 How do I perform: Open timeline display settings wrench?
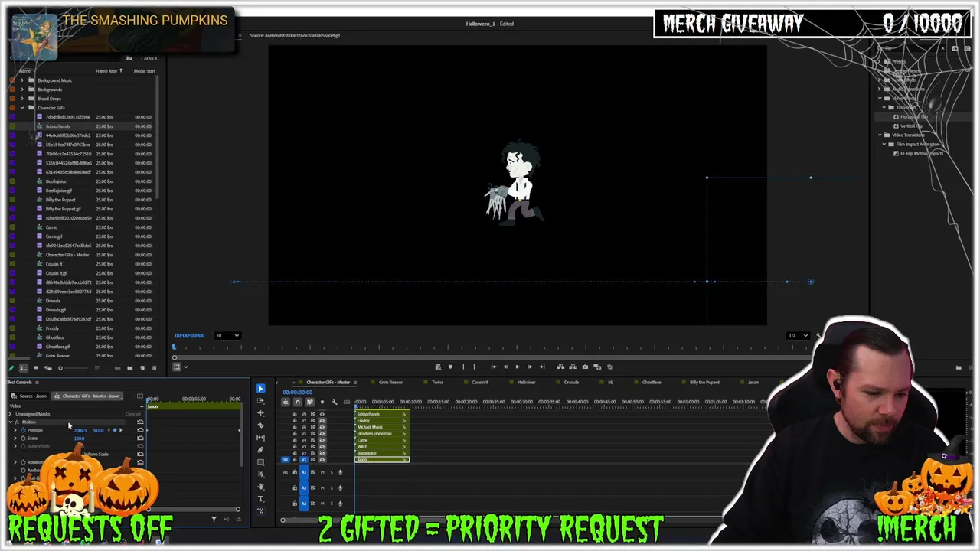[x=335, y=402]
